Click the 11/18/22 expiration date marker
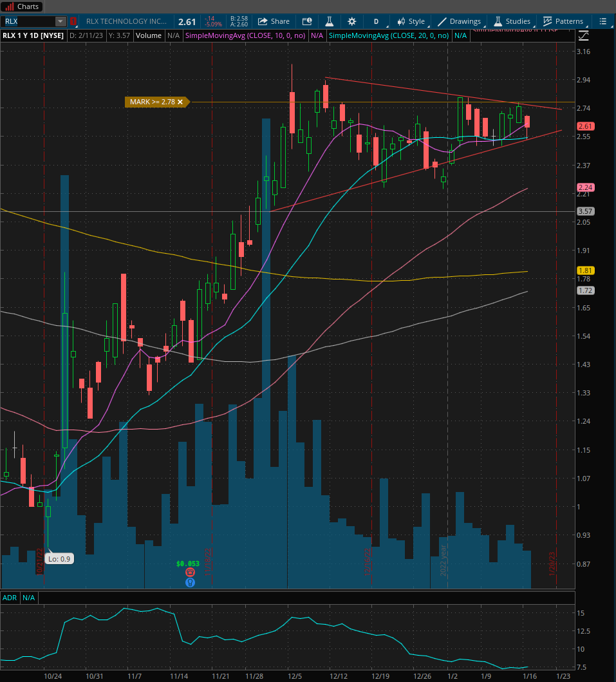Image resolution: width=616 pixels, height=682 pixels. pos(207,562)
